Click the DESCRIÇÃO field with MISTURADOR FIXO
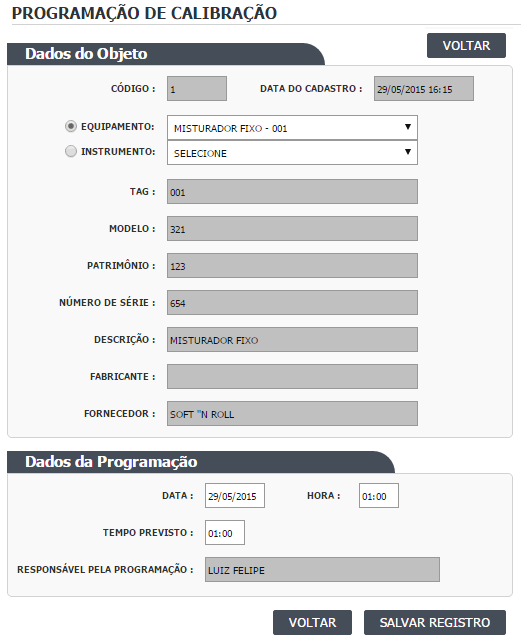 tap(292, 339)
